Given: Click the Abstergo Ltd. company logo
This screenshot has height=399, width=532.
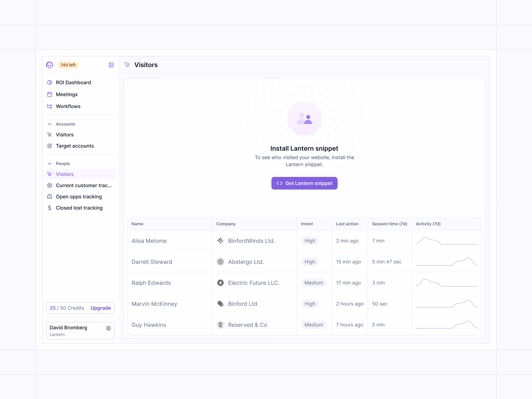Looking at the screenshot, I should pyautogui.click(x=220, y=262).
